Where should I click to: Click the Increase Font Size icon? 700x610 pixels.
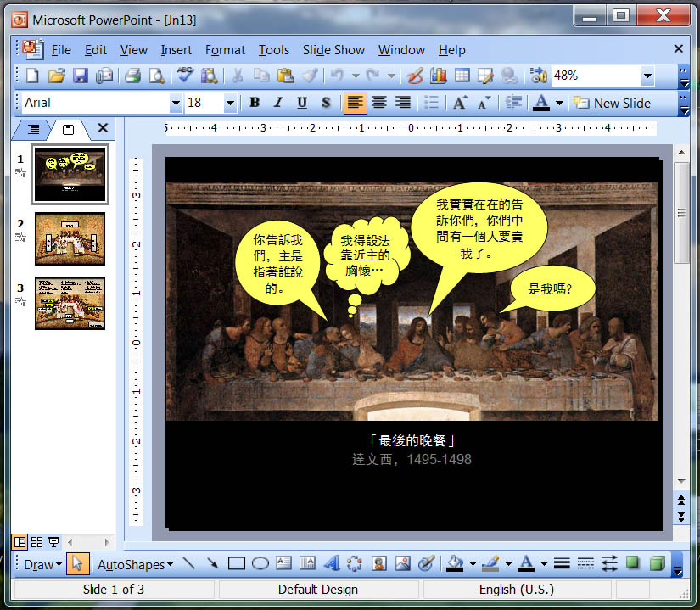click(x=459, y=104)
